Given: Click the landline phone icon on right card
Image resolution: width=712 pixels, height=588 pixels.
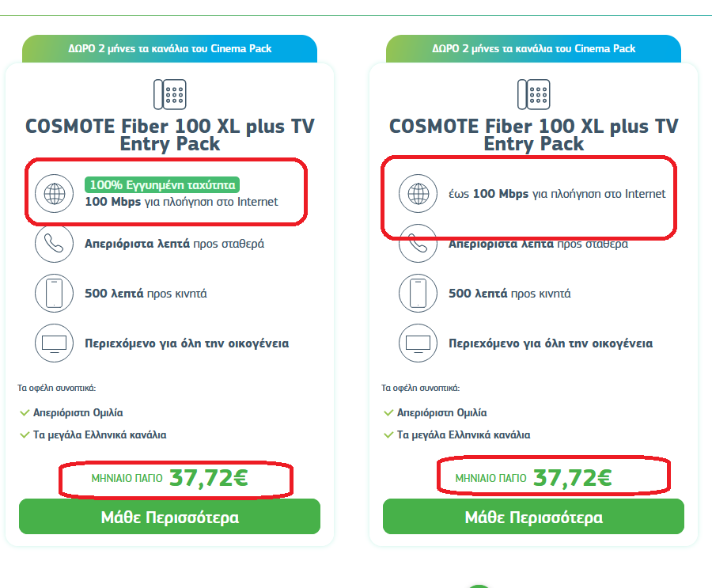Looking at the screenshot, I should (533, 94).
